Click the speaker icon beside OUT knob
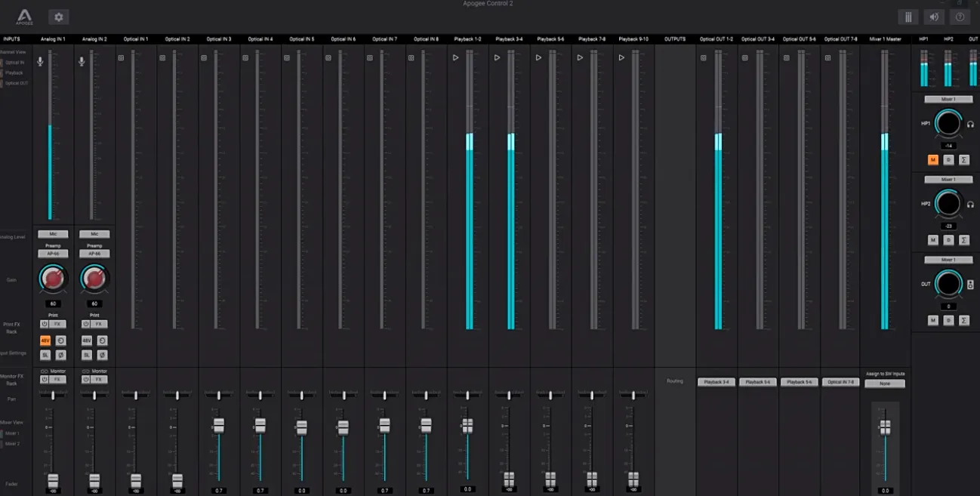Screen dimensions: 980x496 970,285
